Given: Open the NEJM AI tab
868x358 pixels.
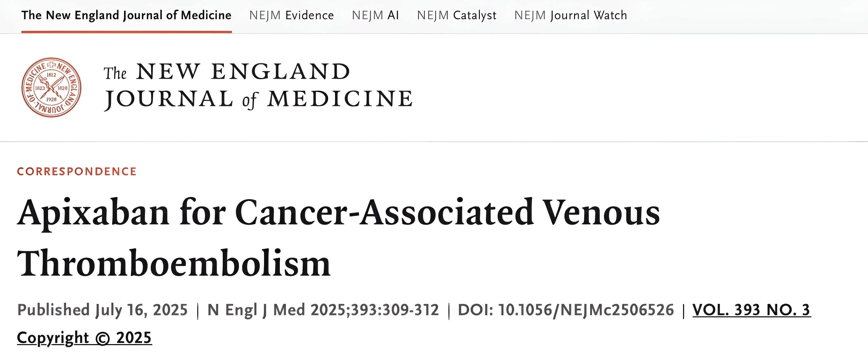Looking at the screenshot, I should click(x=375, y=15).
